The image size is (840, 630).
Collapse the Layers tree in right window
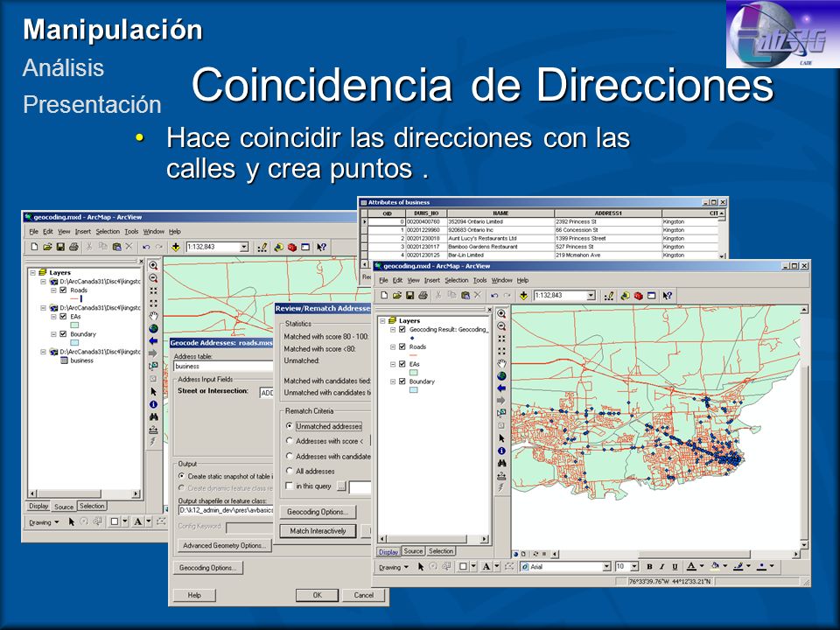tap(382, 321)
